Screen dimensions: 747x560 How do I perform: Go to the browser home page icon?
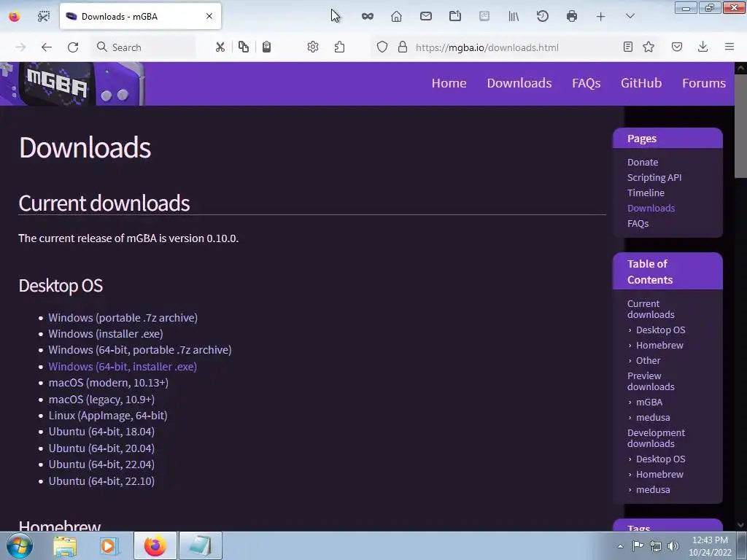pyautogui.click(x=396, y=17)
